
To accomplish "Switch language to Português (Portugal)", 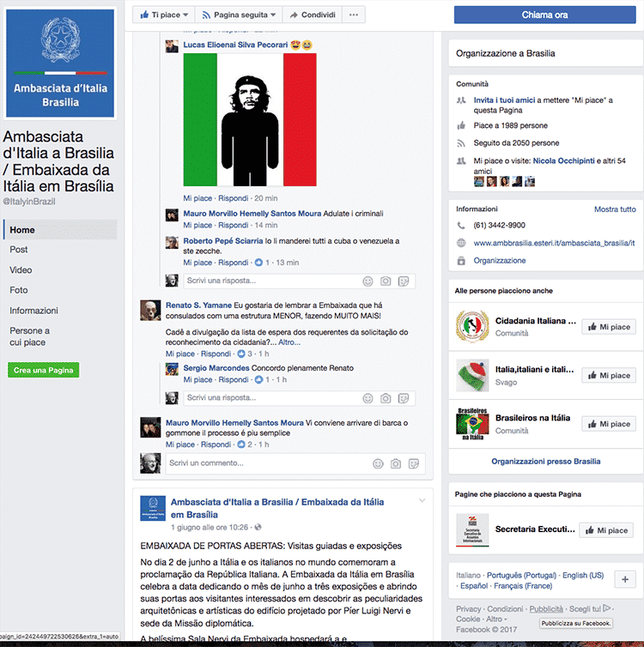I will point(521,575).
